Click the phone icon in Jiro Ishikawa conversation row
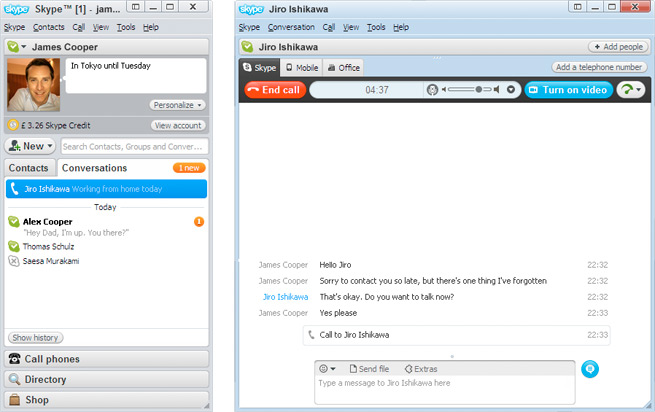Image resolution: width=655 pixels, height=412 pixels. 15,189
